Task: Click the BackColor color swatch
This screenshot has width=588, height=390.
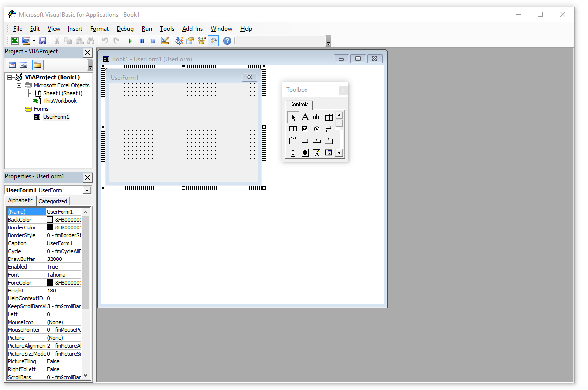Action: (50, 220)
